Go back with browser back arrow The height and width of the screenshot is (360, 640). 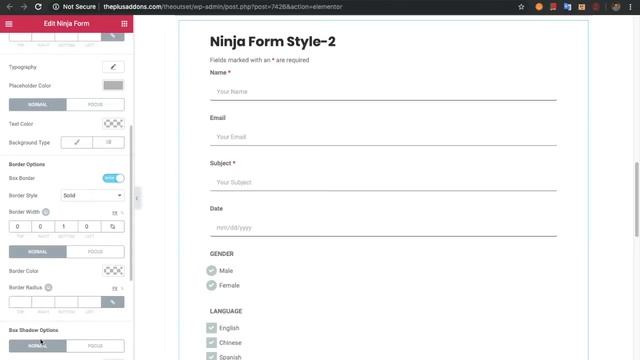(x=9, y=7)
